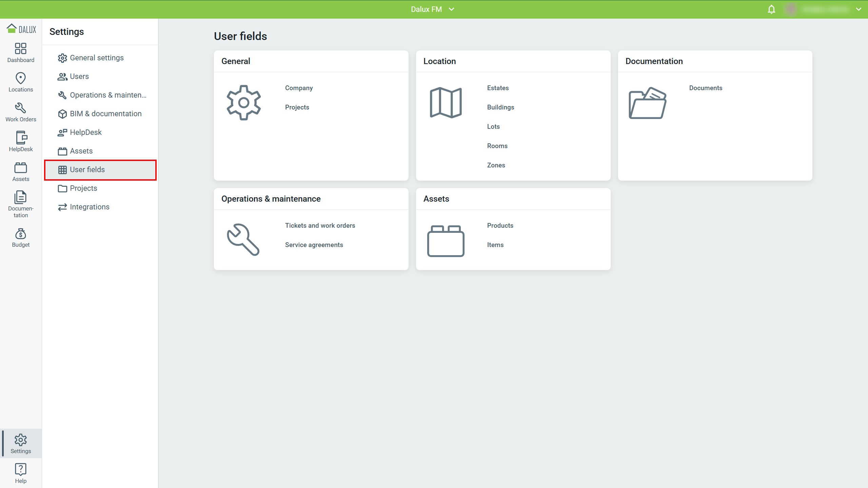Go to Locations in the left sidebar
The height and width of the screenshot is (488, 868).
pyautogui.click(x=21, y=79)
